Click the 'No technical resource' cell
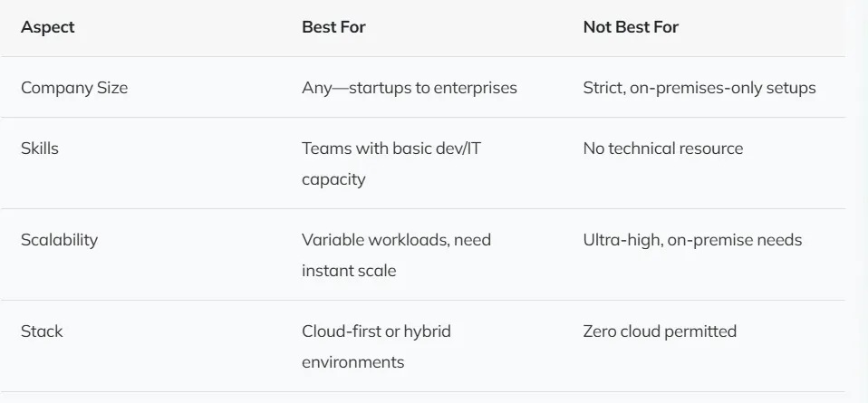 (662, 149)
